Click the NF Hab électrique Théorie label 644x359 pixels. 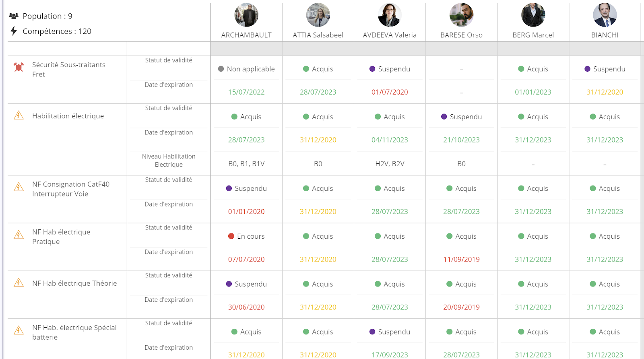pyautogui.click(x=74, y=283)
